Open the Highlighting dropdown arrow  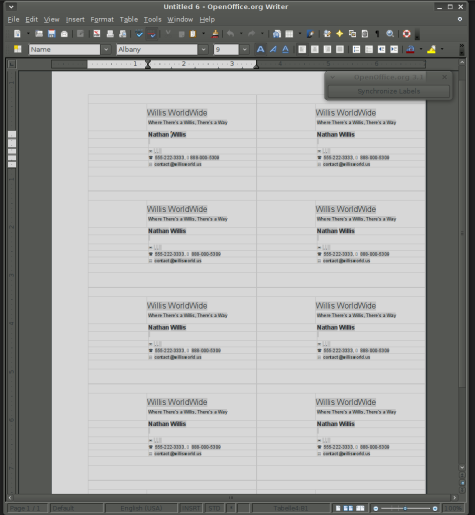pyautogui.click(x=442, y=49)
